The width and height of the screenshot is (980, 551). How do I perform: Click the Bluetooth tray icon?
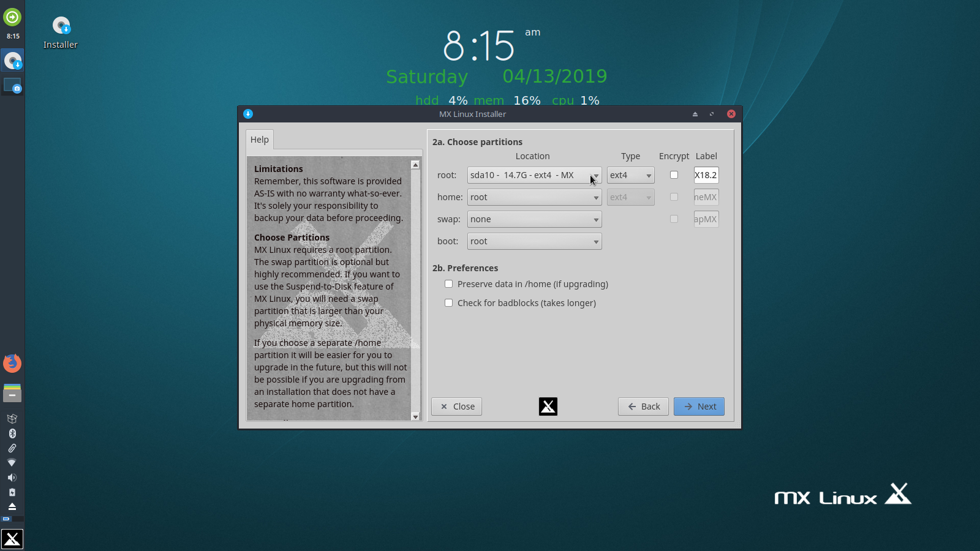pyautogui.click(x=12, y=433)
